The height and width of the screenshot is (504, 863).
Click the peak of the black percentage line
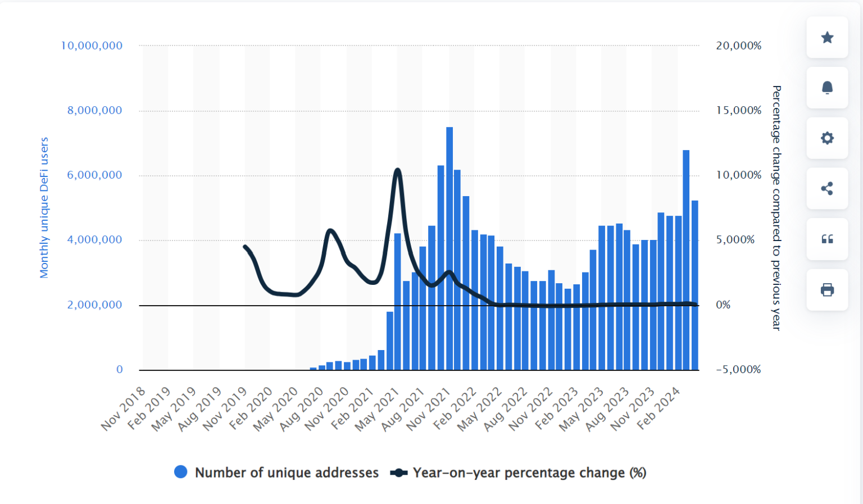(x=397, y=170)
